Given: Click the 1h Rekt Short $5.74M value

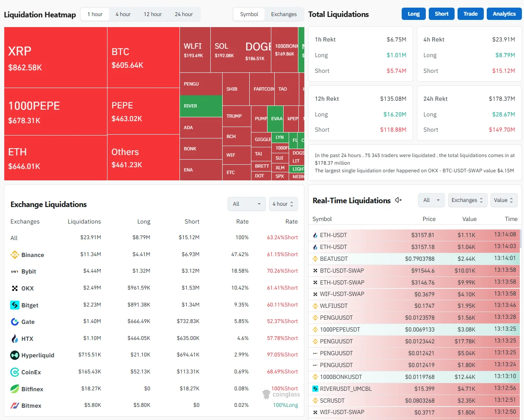Looking at the screenshot, I should point(396,71).
